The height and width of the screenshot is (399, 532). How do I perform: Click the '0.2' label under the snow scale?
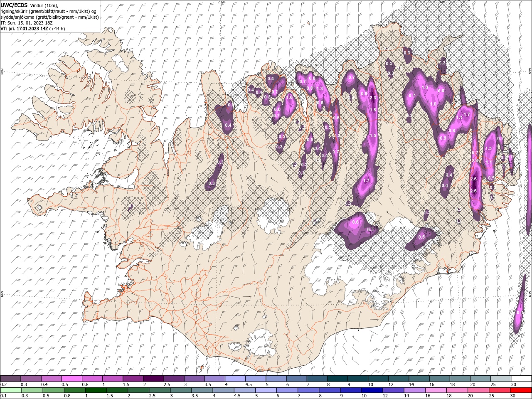[3, 384]
